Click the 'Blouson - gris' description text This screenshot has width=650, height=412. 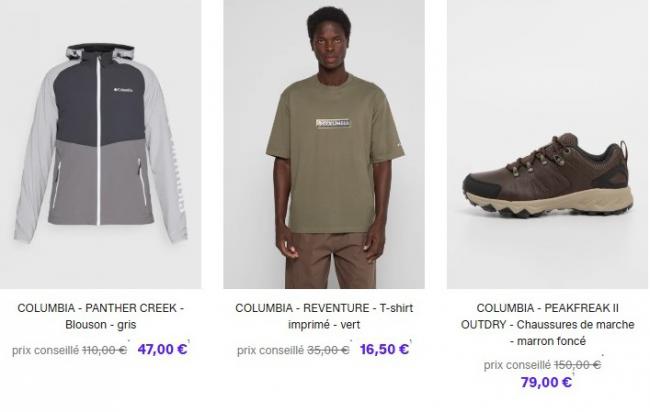pyautogui.click(x=101, y=325)
